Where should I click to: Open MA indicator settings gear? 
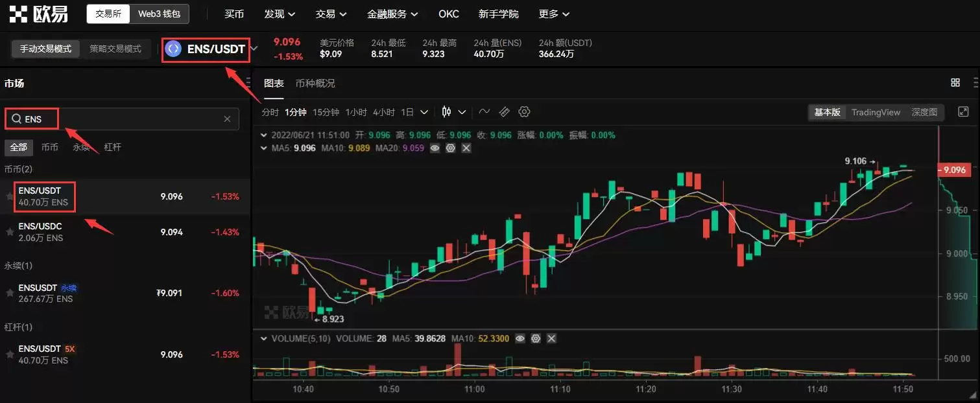[449, 148]
